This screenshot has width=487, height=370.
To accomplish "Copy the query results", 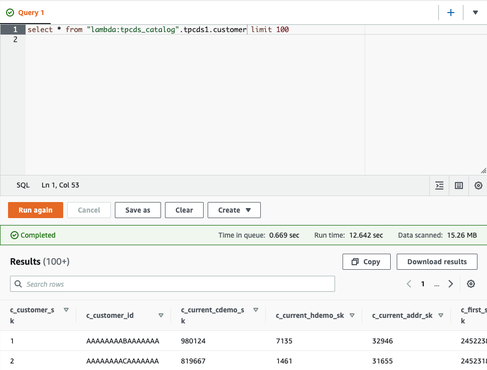I will coord(366,262).
